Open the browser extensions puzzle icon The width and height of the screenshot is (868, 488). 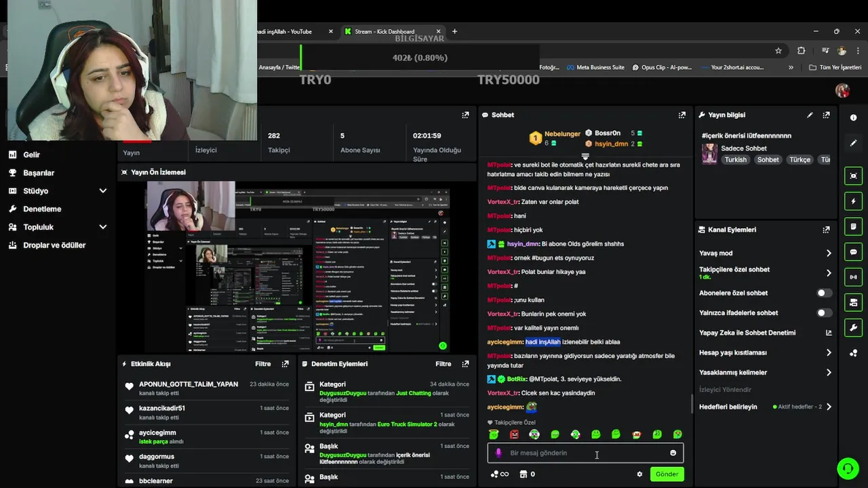point(801,51)
